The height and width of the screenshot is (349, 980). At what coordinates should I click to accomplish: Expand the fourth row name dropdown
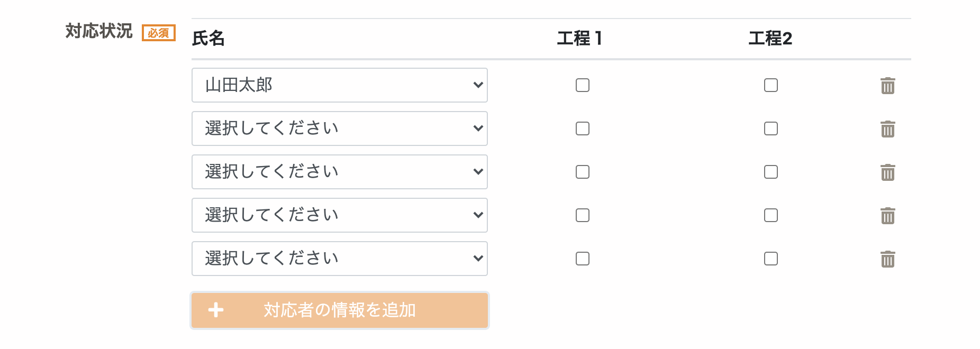tap(339, 215)
